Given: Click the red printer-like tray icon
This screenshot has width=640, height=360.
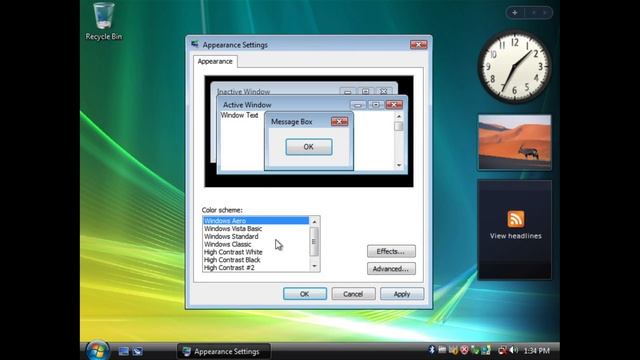Looking at the screenshot, I should point(502,350).
